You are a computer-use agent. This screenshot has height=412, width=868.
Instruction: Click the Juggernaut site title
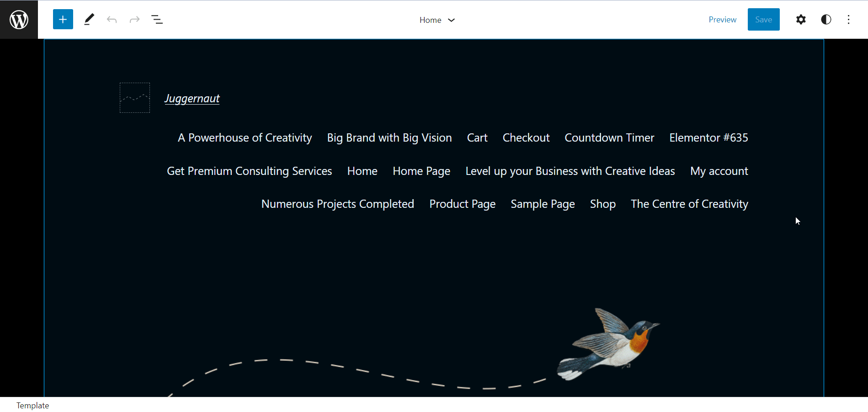[x=192, y=99]
